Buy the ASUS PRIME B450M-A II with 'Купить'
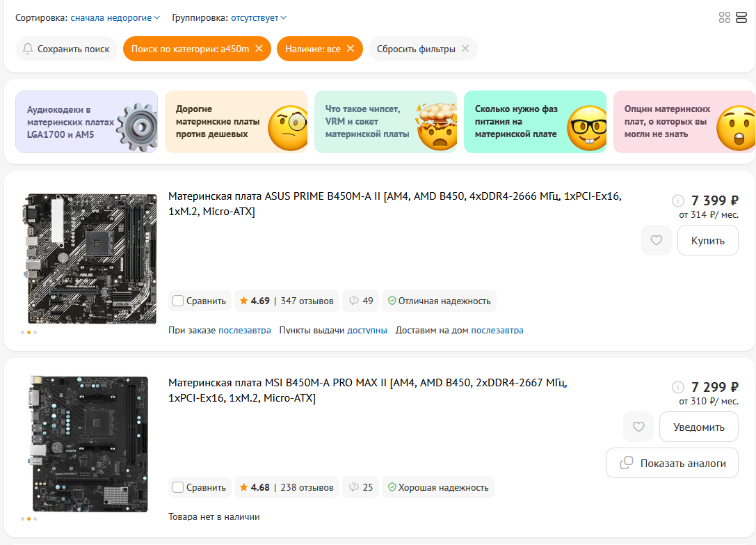The image size is (756, 545). click(708, 240)
